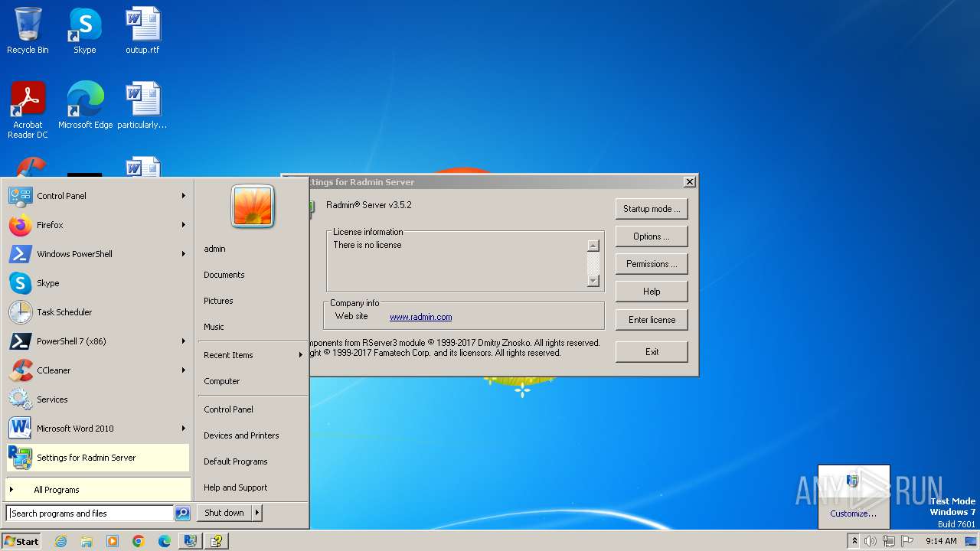Click Customize... in tray popup
The image size is (980, 551).
point(853,514)
